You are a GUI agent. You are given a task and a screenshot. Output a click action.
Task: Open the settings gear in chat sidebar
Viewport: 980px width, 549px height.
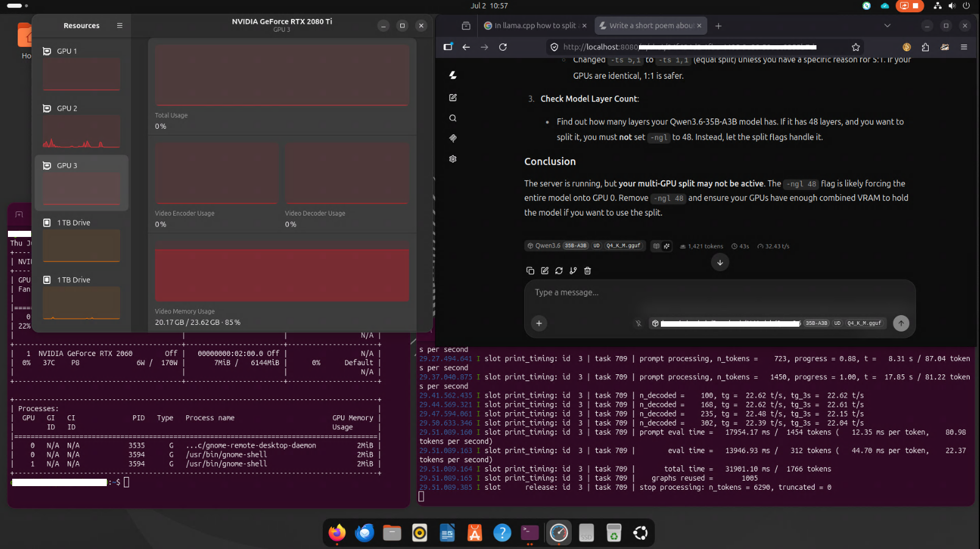tap(453, 159)
